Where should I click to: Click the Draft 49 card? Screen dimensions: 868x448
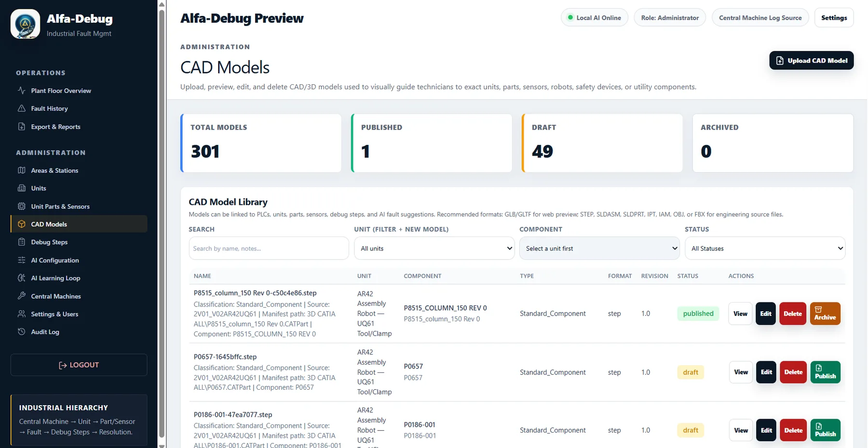pyautogui.click(x=602, y=143)
